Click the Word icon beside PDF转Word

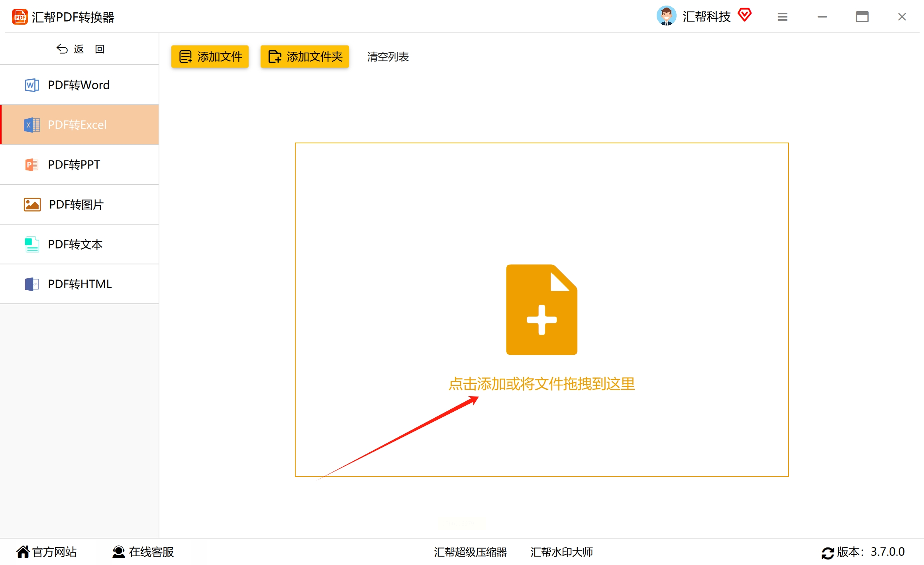point(31,85)
